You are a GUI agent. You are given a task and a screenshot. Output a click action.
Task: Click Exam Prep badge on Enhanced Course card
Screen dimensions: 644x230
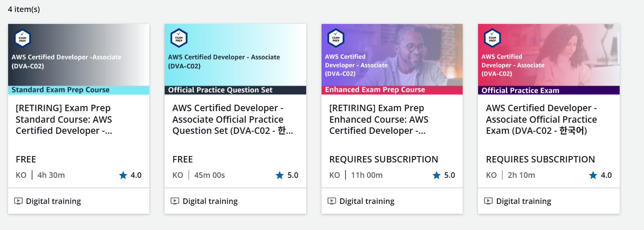pos(336,38)
